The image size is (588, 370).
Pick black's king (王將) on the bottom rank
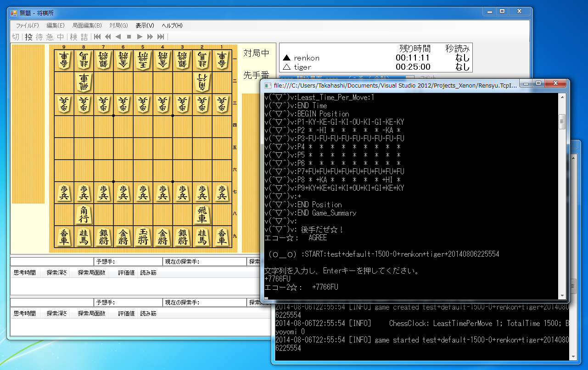(x=143, y=237)
